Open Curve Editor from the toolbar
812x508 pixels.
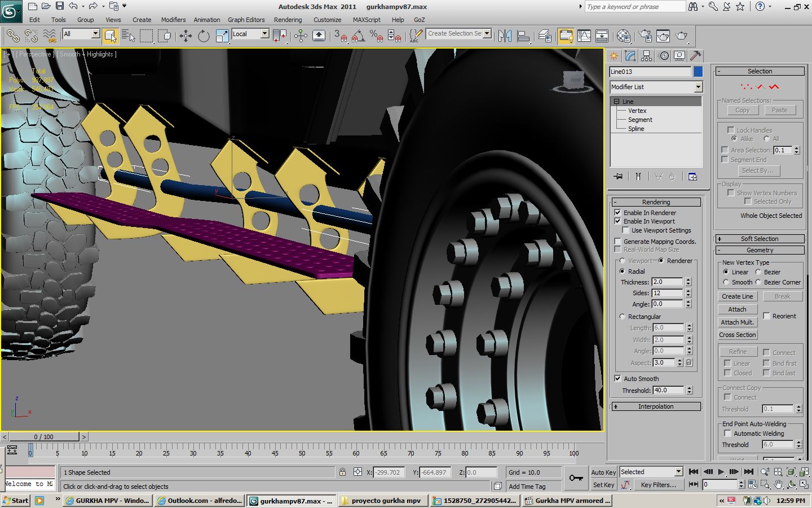(584, 36)
